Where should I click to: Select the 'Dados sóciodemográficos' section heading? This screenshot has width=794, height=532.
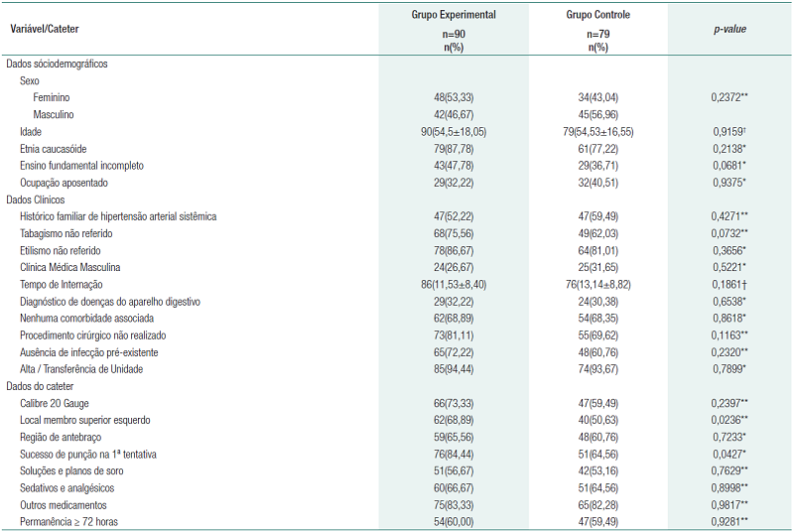(x=57, y=64)
